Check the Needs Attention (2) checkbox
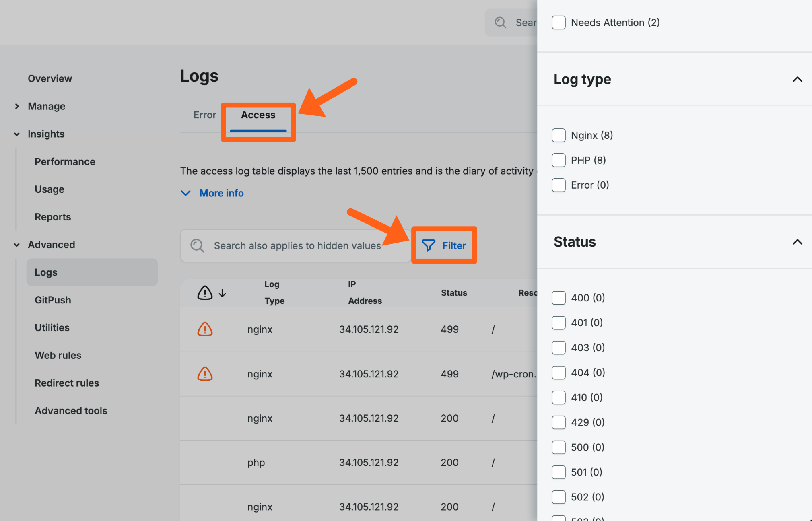Screen dimensions: 812x521 pyautogui.click(x=559, y=23)
